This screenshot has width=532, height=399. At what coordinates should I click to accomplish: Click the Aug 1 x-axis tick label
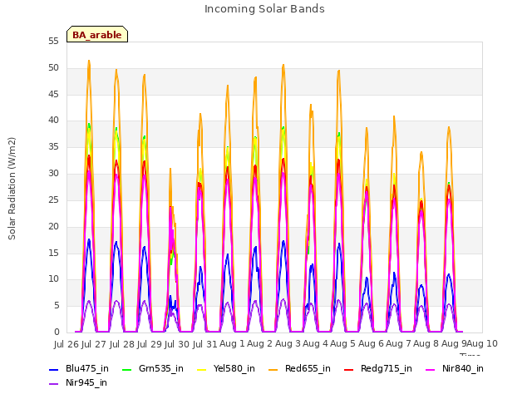[x=232, y=343]
